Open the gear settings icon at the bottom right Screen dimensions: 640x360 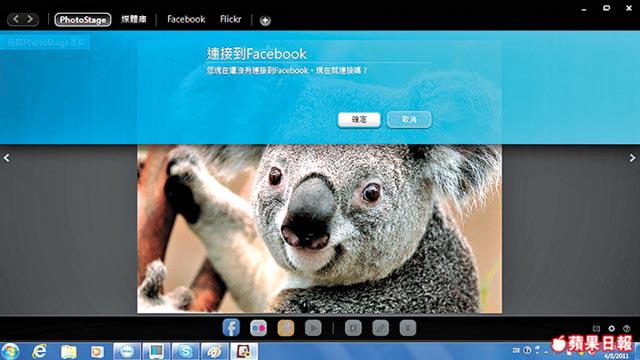(x=611, y=329)
